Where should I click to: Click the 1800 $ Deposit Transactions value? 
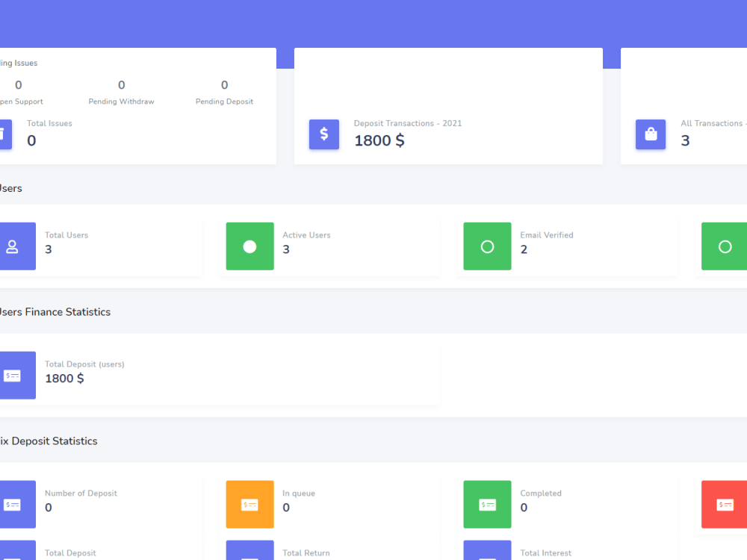[x=379, y=140]
